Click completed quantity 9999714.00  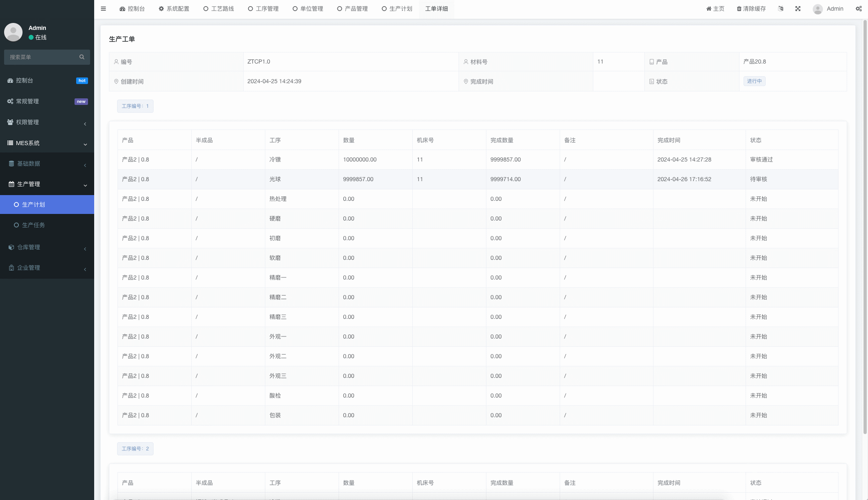click(x=505, y=179)
